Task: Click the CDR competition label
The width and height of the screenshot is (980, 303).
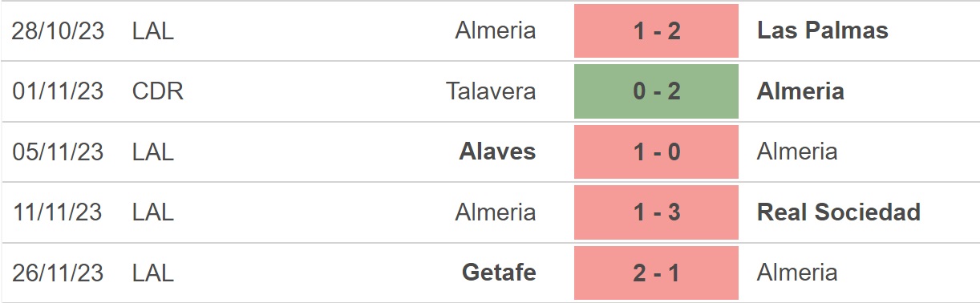Action: click(x=158, y=91)
